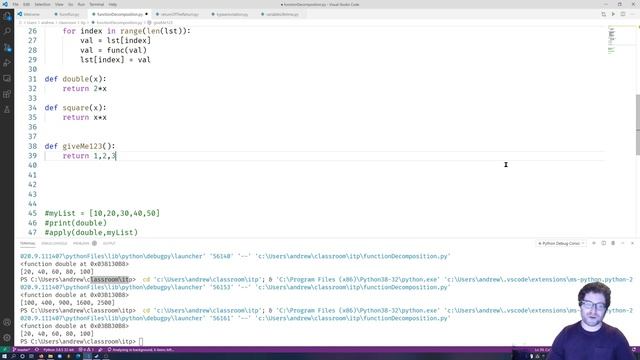Open the Terminal menu
Screen dimensions: 640x360
coord(97,4)
